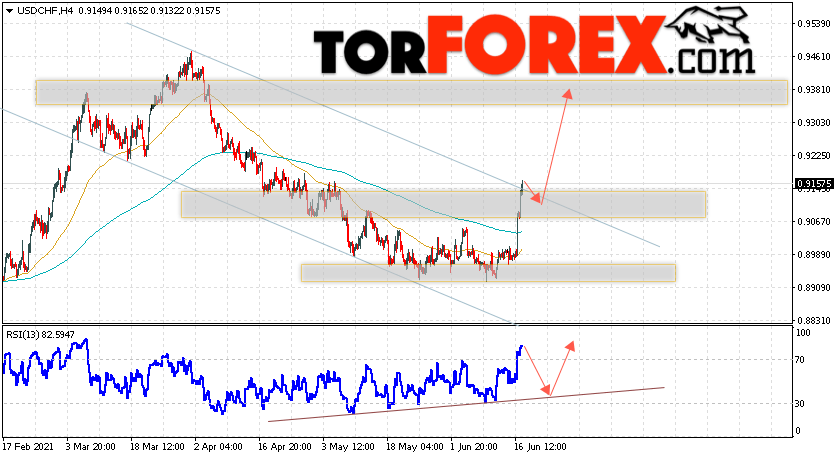
Task: Select the teal long moving average line
Action: (321, 172)
